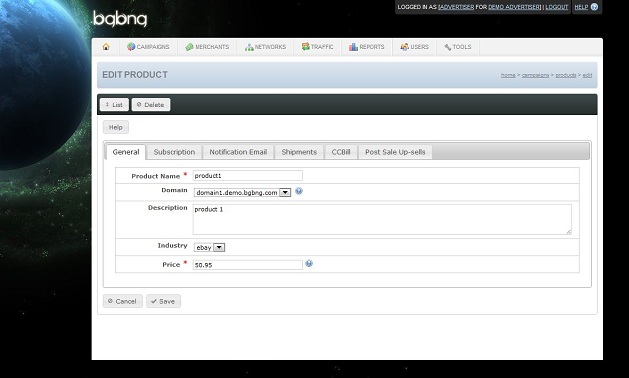Viewport: 629px width, 378px height.
Task: Switch to the Notification Email tab
Action: 238,152
